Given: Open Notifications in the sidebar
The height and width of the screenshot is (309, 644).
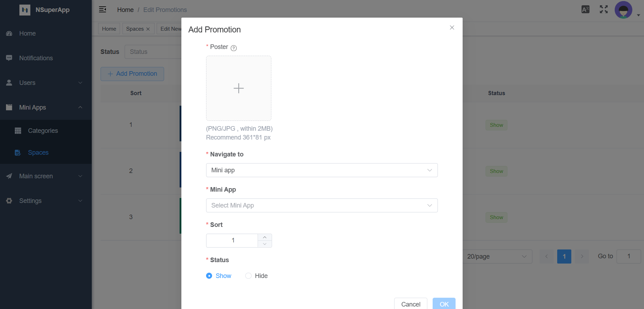Looking at the screenshot, I should pyautogui.click(x=36, y=58).
